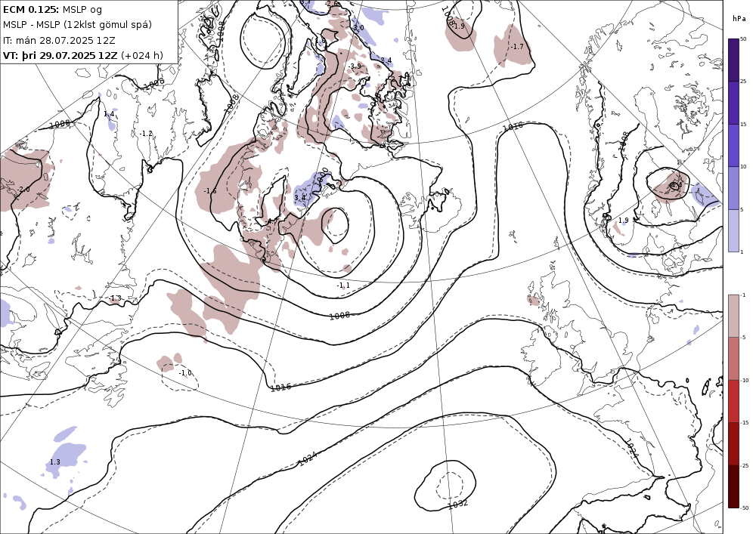
Task: Click the '-50' tick label on the red legend
Action: pyautogui.click(x=744, y=508)
